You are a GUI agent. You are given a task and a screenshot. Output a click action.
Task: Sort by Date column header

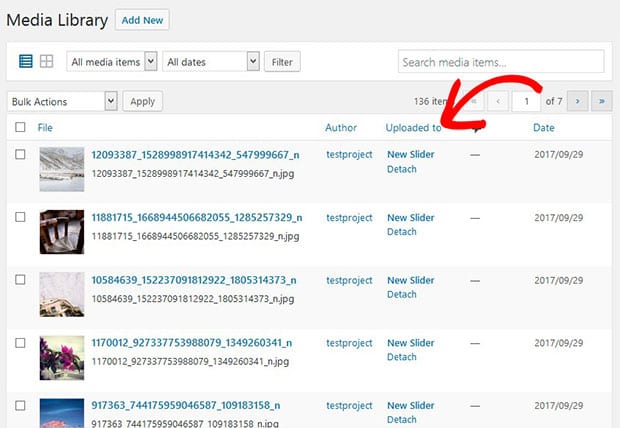coord(544,128)
